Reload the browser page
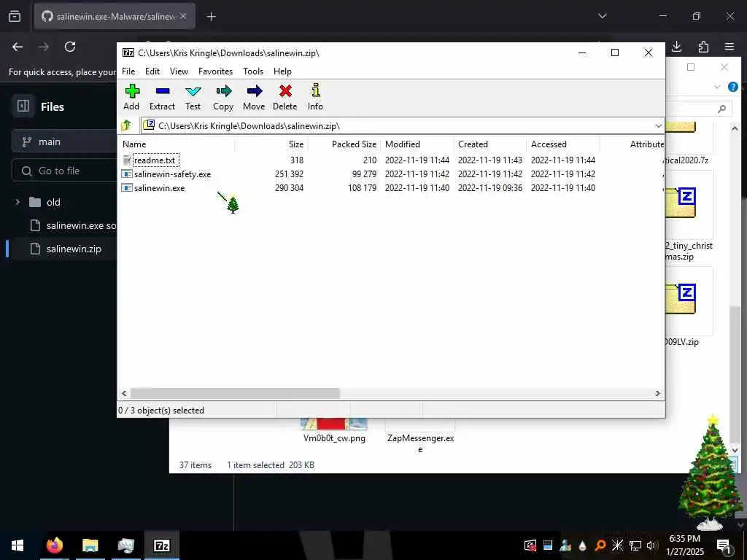 (x=70, y=47)
